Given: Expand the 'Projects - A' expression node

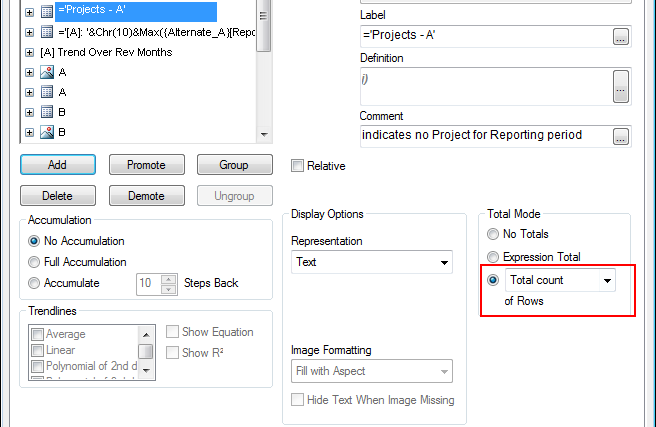Looking at the screenshot, I should point(29,12).
